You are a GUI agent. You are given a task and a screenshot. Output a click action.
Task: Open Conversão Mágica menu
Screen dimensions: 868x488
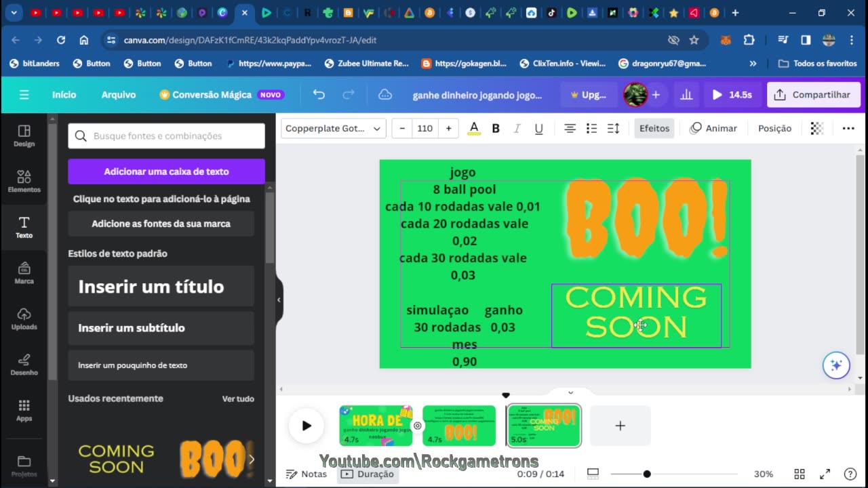point(222,95)
